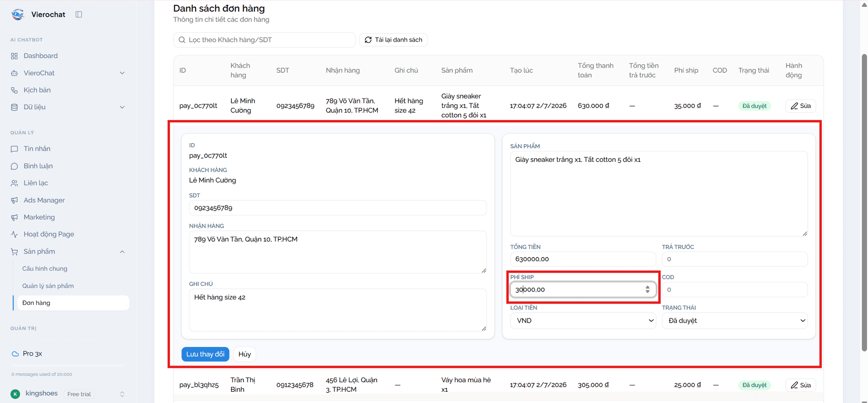Click the Tổng tiền amount field
This screenshot has height=403, width=868.
[x=583, y=259]
